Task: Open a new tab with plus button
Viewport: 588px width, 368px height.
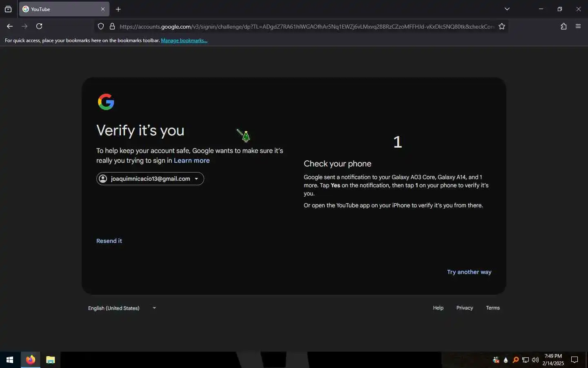Action: click(x=118, y=9)
